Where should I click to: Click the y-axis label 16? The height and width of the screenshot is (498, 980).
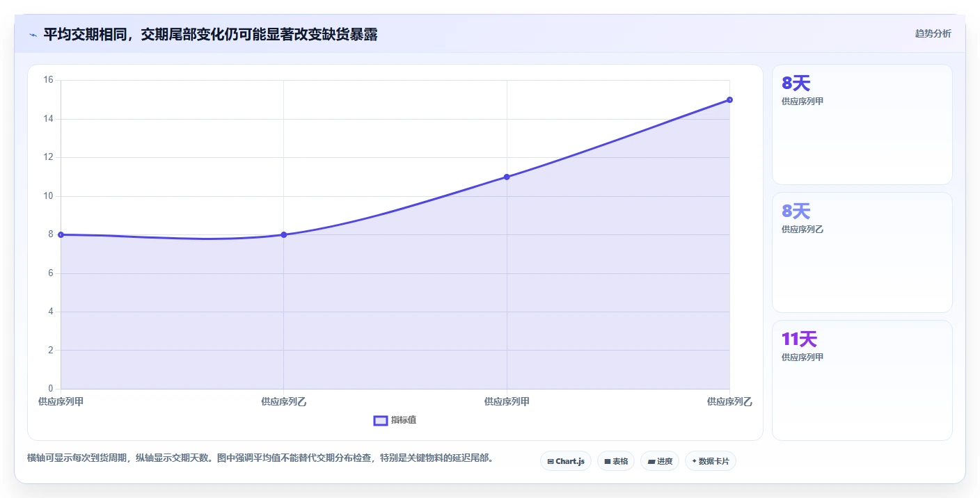point(48,80)
